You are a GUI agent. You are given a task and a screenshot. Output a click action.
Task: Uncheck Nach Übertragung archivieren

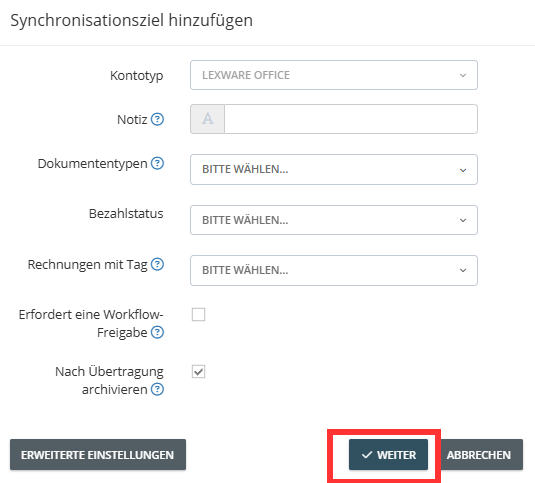pos(198,371)
